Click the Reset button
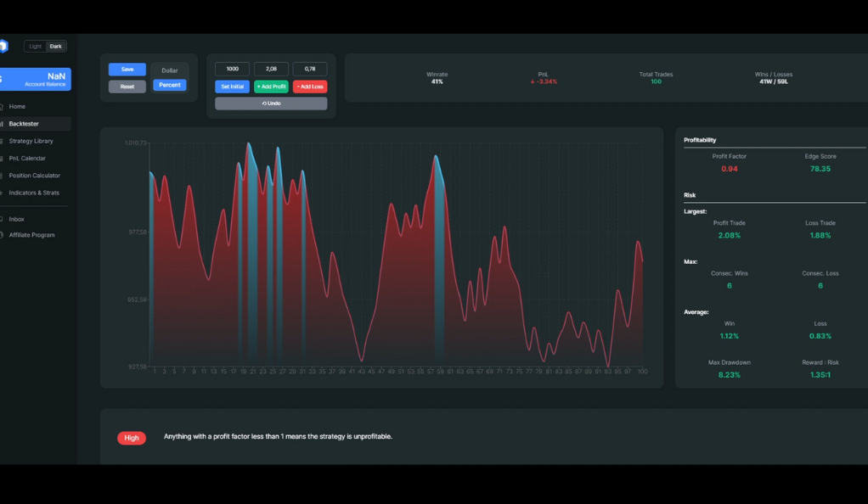The width and height of the screenshot is (868, 504). 127,87
